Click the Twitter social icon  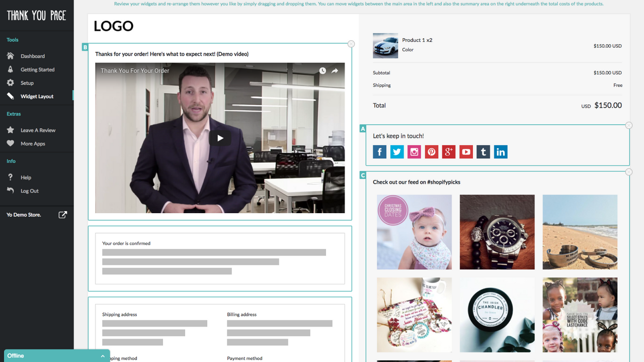click(397, 151)
